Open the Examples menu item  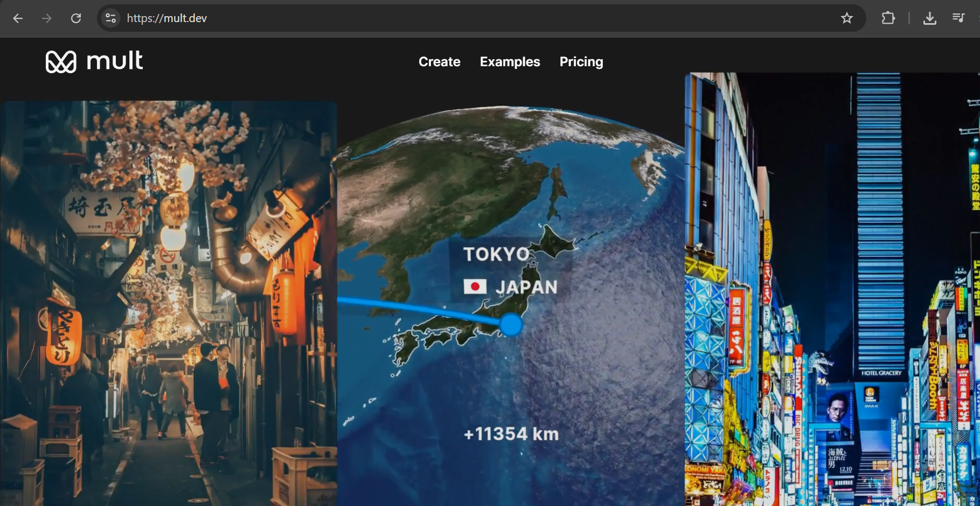coord(510,62)
